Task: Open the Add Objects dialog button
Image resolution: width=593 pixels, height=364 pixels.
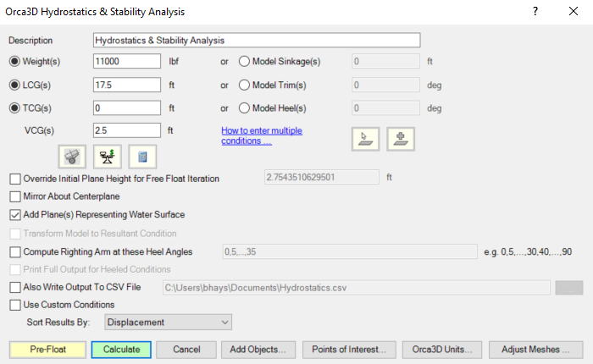Action: click(x=258, y=350)
